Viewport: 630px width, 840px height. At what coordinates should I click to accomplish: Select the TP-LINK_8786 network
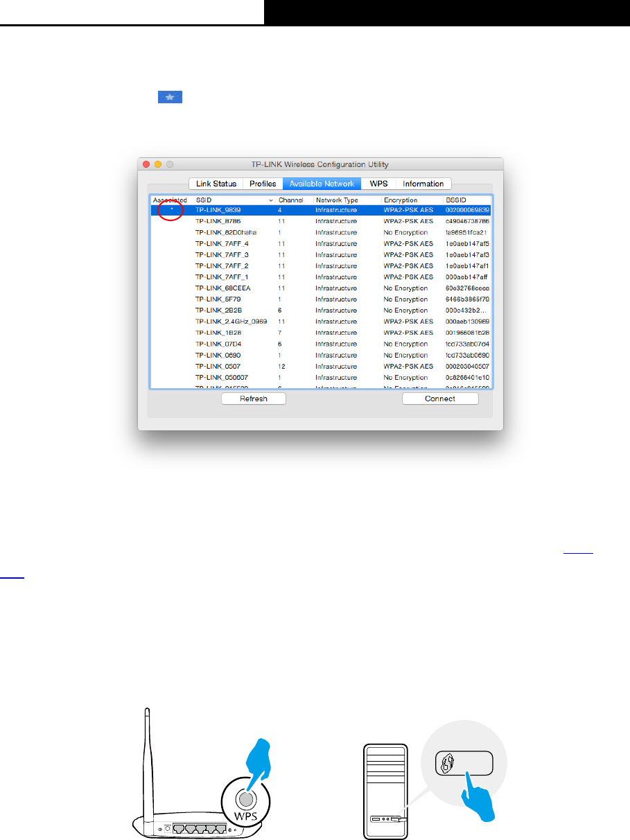321,221
